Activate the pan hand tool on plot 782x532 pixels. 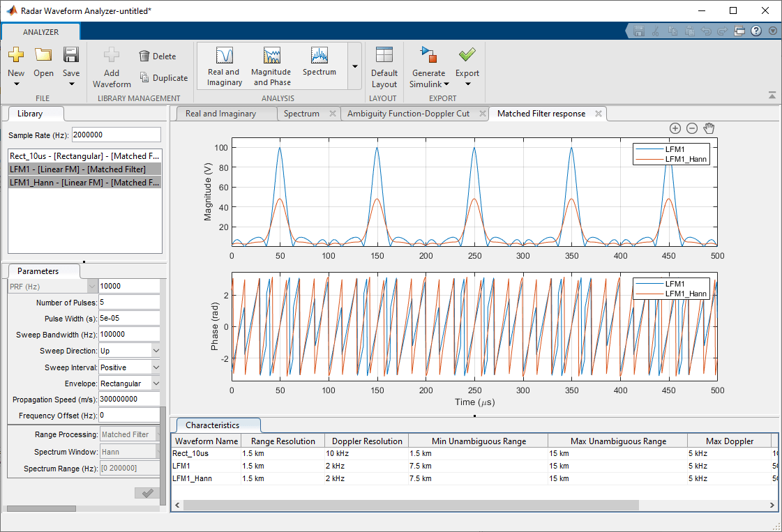point(709,128)
